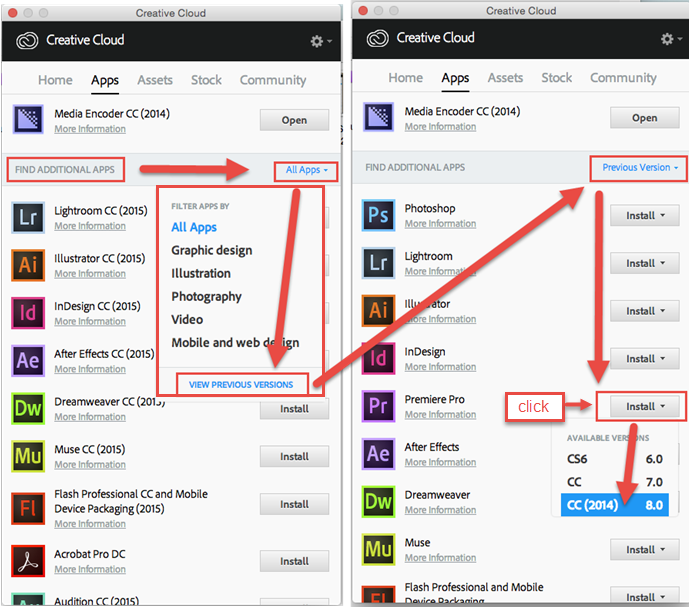
Task: Select Illustration filter option
Action: pyautogui.click(x=201, y=273)
